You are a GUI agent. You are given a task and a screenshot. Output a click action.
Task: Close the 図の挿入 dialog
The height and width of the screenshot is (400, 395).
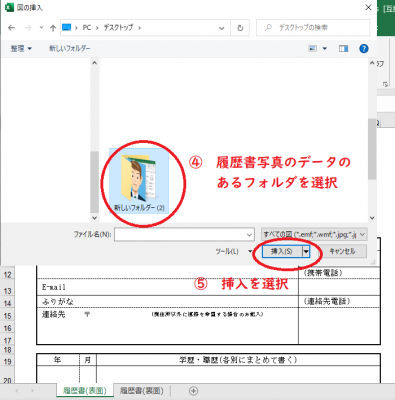368,7
